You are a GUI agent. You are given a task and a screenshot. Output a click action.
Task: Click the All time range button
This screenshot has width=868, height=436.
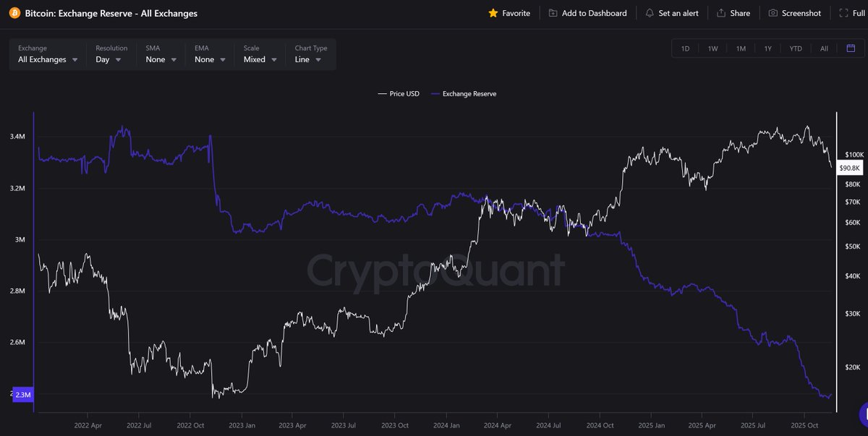coord(824,48)
